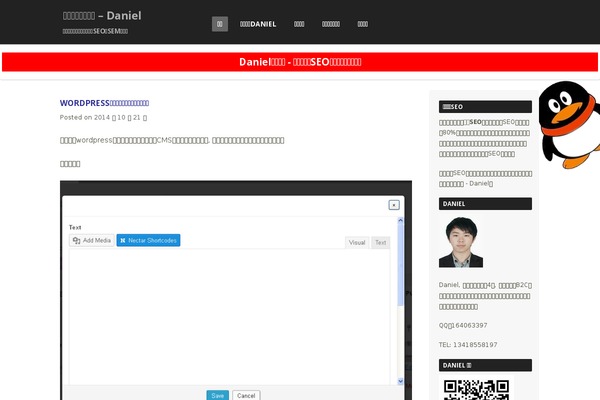
Task: Click the red Daniel SEO banner
Action: pyautogui.click(x=300, y=62)
